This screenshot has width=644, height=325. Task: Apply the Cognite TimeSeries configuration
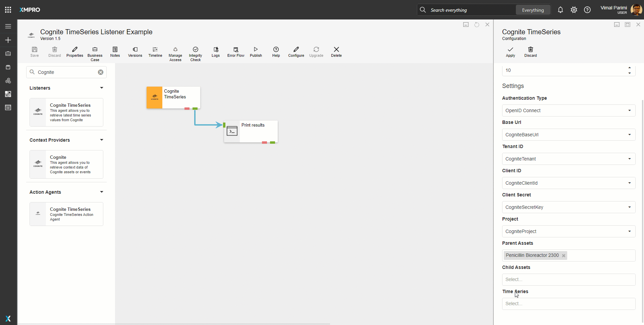(510, 52)
